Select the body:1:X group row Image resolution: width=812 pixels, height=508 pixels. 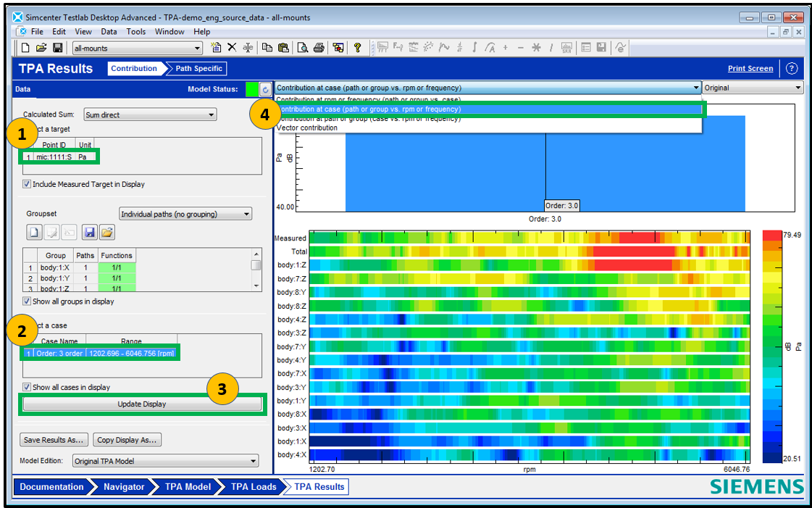pyautogui.click(x=79, y=267)
